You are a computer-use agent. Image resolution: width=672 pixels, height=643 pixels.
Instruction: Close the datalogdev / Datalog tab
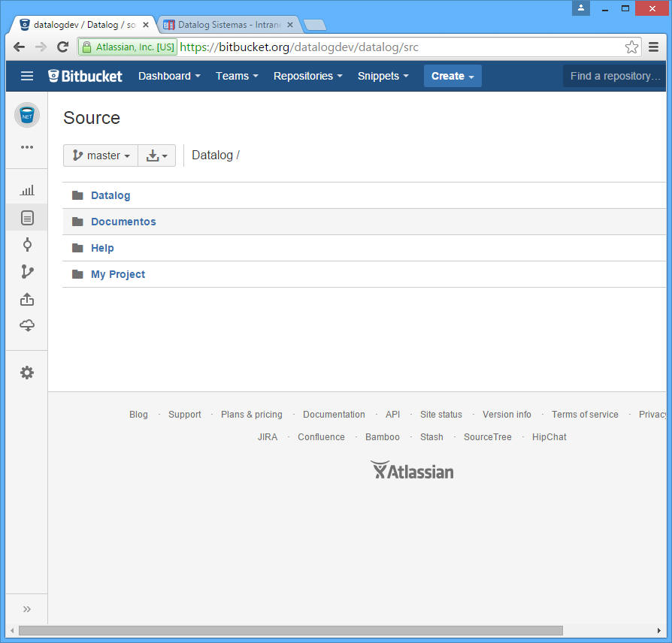[x=146, y=25]
